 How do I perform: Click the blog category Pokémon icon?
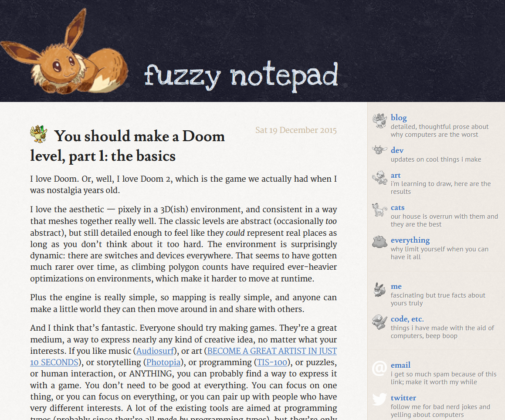[x=380, y=121]
